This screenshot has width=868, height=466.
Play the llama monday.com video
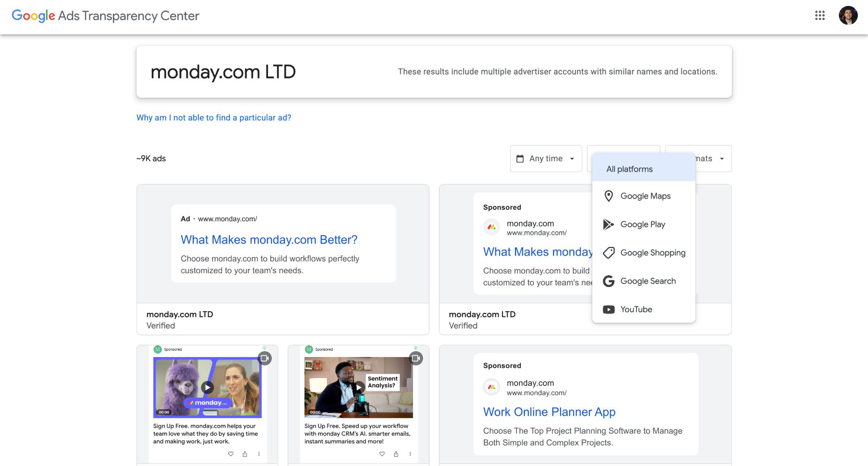pyautogui.click(x=207, y=387)
